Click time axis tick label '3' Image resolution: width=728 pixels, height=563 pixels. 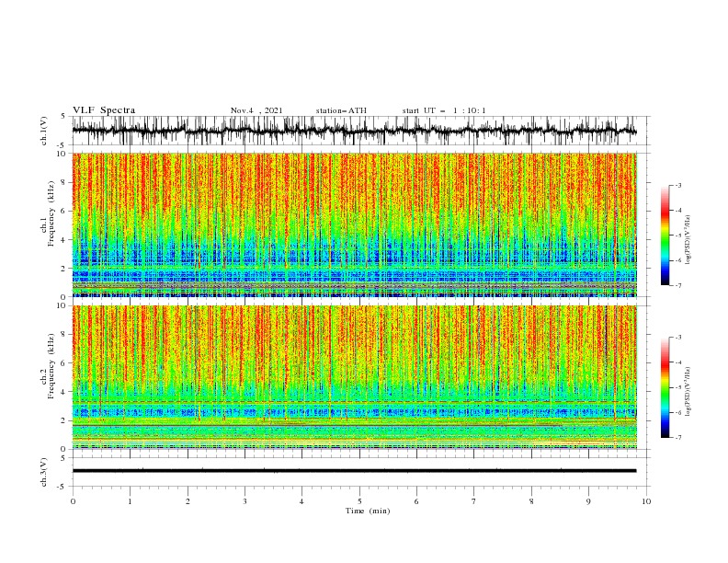click(245, 501)
